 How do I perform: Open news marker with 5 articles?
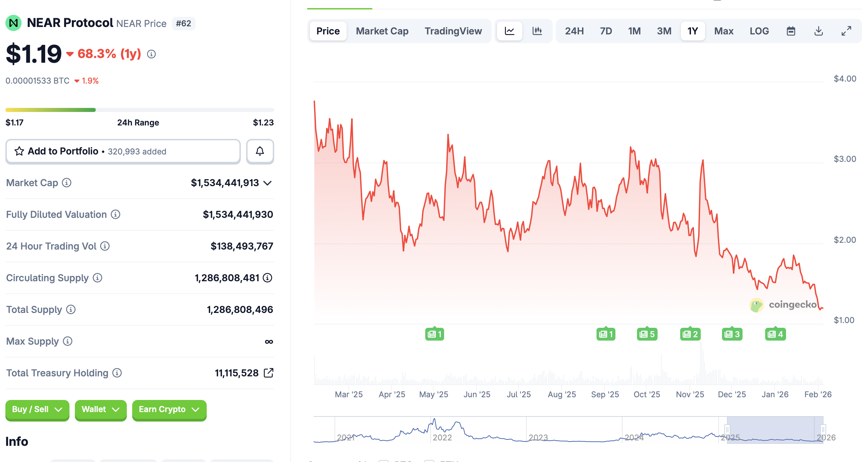tap(647, 334)
